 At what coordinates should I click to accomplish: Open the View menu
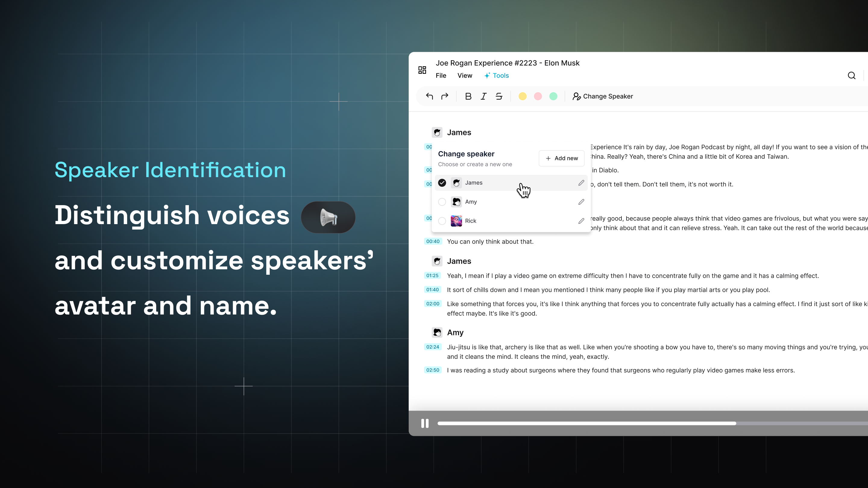click(x=465, y=75)
